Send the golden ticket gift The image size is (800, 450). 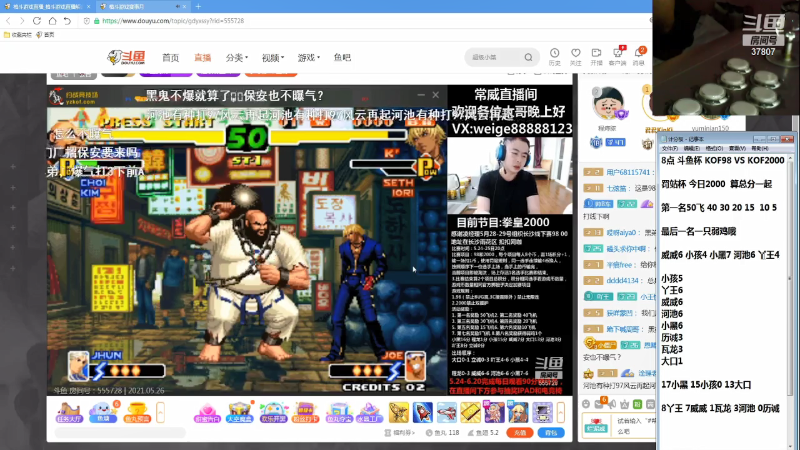470,412
